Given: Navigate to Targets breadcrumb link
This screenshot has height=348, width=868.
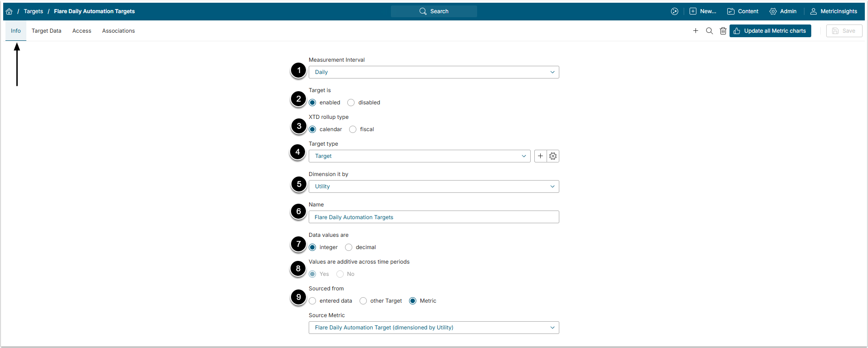Looking at the screenshot, I should tap(34, 11).
